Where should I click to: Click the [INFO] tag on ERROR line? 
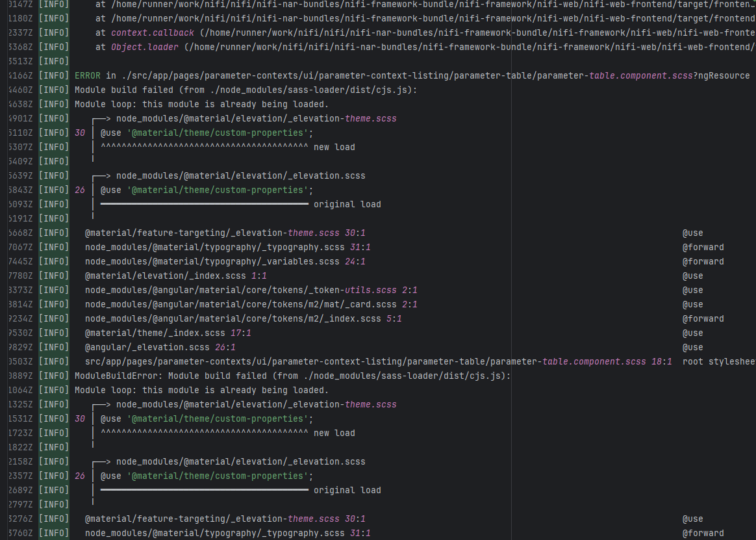53,75
